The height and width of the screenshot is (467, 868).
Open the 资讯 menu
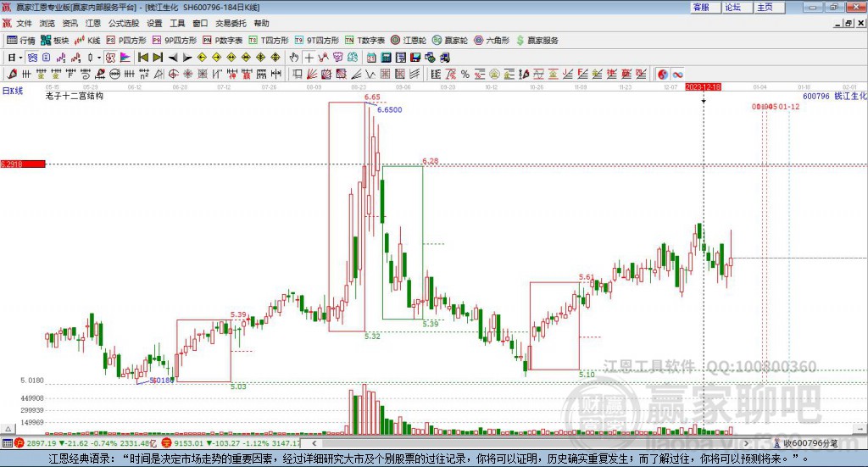point(70,23)
